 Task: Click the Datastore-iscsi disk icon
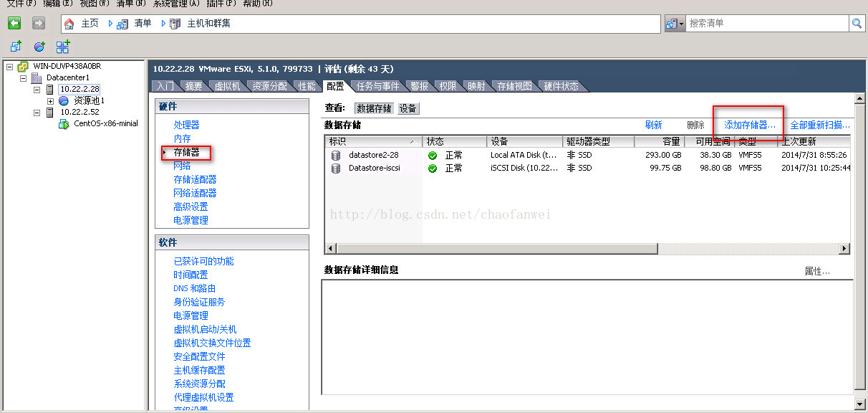(x=335, y=168)
